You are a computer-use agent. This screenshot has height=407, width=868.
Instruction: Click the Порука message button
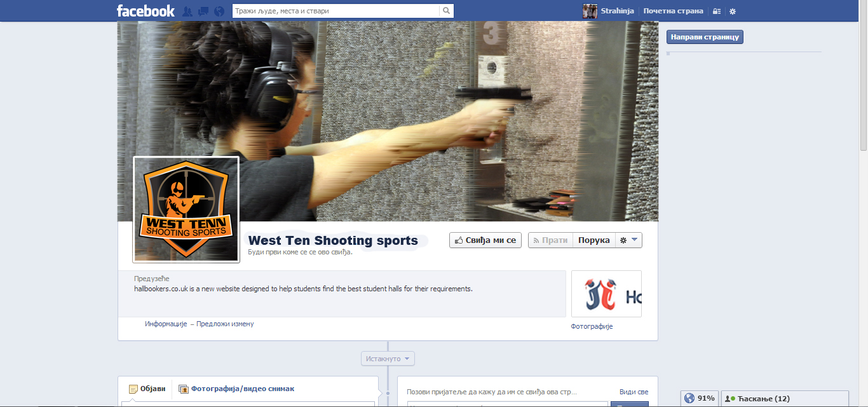[x=594, y=240]
